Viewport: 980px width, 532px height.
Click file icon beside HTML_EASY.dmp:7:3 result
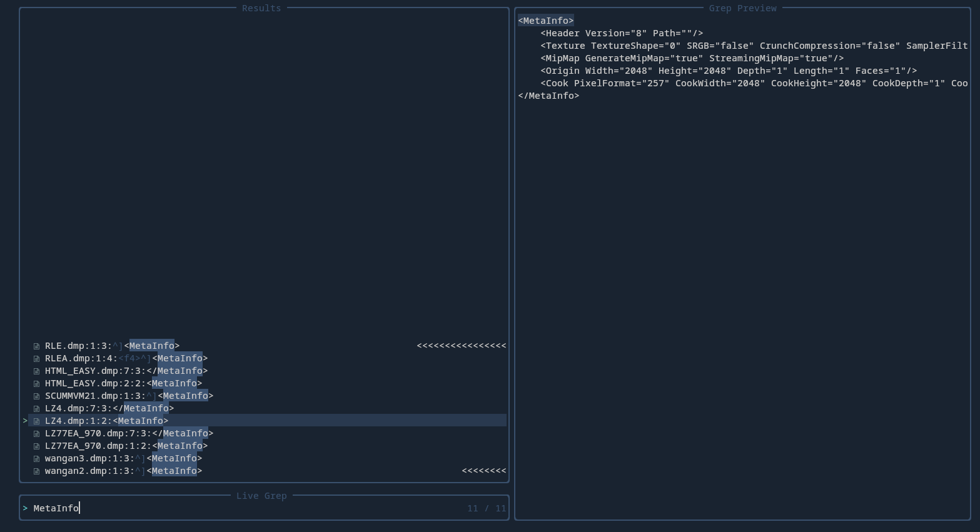(37, 371)
